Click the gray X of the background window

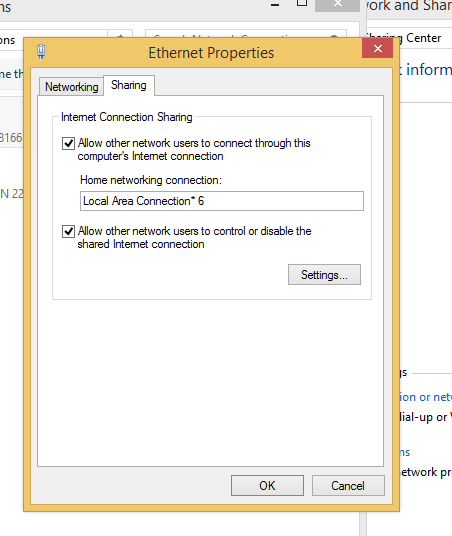[337, 4]
